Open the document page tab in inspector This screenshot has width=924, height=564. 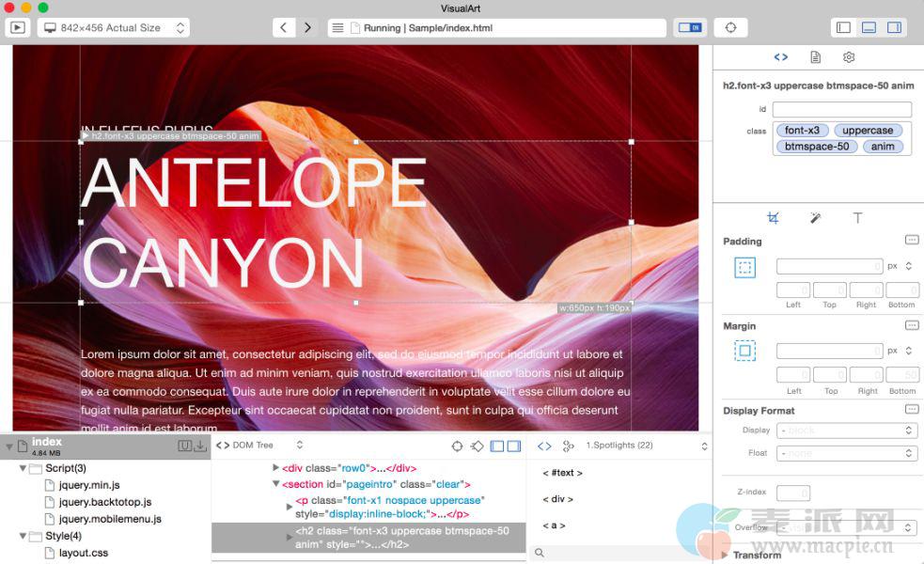click(815, 57)
